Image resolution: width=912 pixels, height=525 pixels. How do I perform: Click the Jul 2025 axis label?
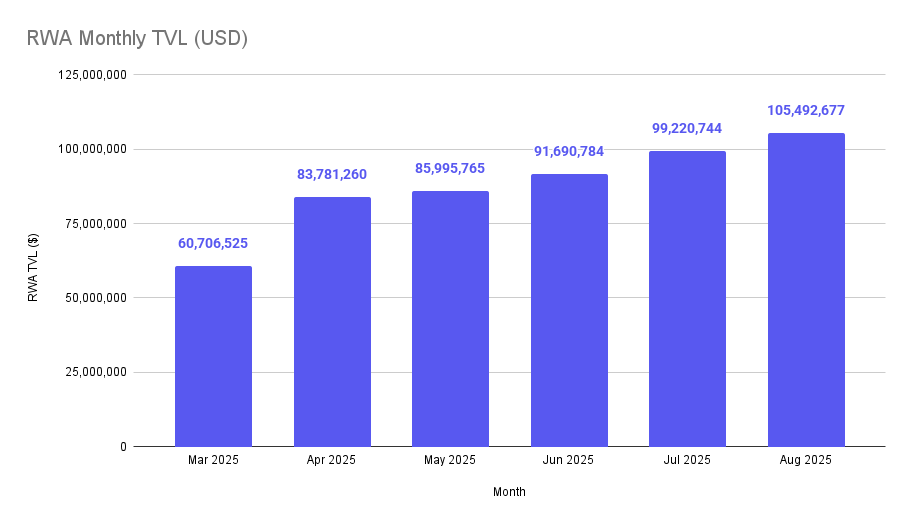click(687, 460)
